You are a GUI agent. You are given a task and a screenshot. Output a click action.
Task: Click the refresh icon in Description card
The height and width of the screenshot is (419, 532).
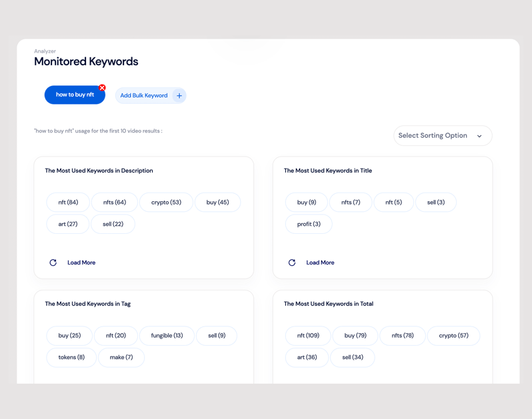click(53, 262)
